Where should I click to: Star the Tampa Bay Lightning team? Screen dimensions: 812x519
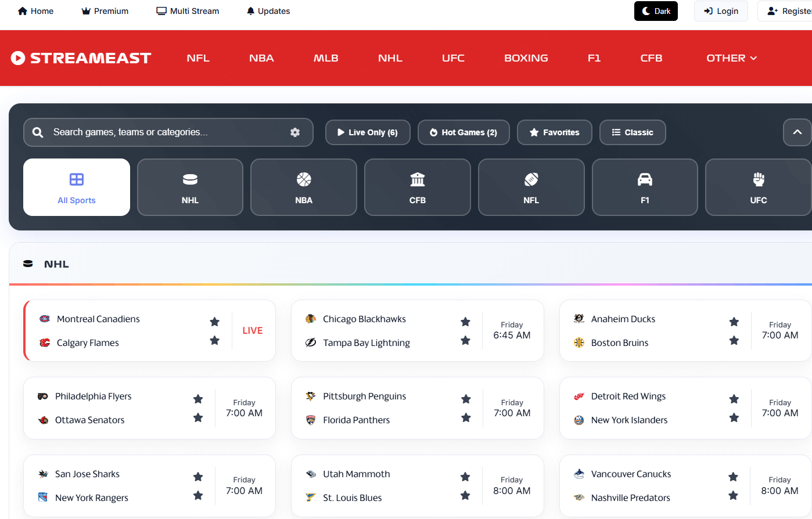465,341
